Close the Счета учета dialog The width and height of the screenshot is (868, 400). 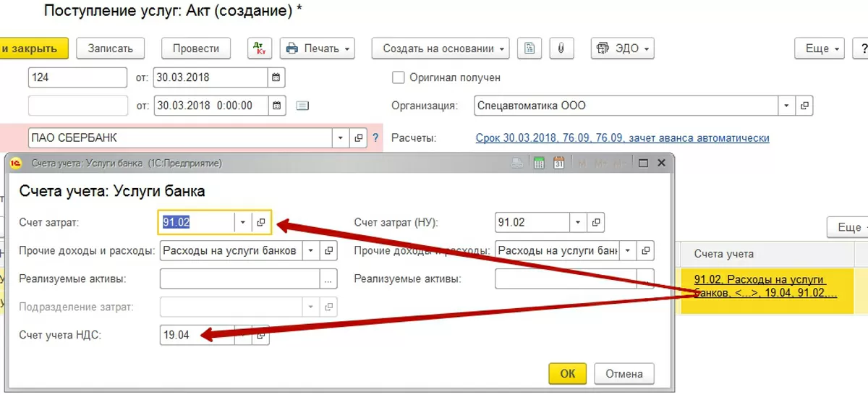click(661, 163)
